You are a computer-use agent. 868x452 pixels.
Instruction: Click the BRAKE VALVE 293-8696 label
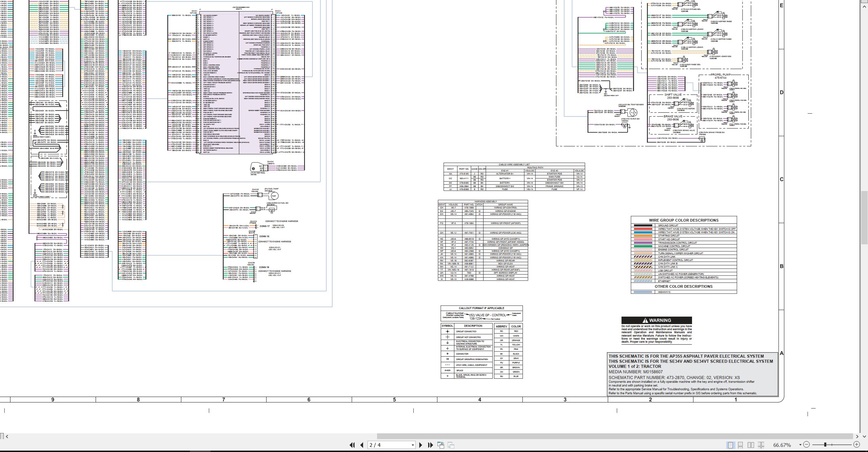[x=673, y=118]
